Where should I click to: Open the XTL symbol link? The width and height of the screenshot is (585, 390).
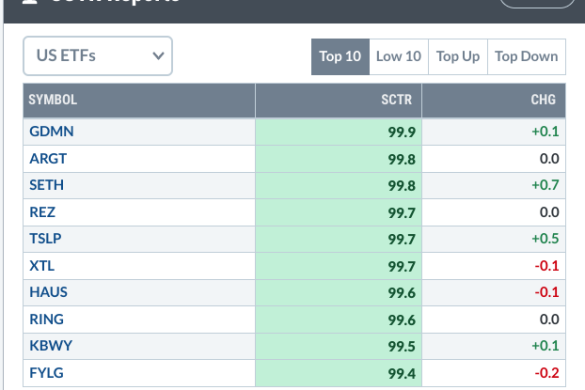pyautogui.click(x=42, y=266)
